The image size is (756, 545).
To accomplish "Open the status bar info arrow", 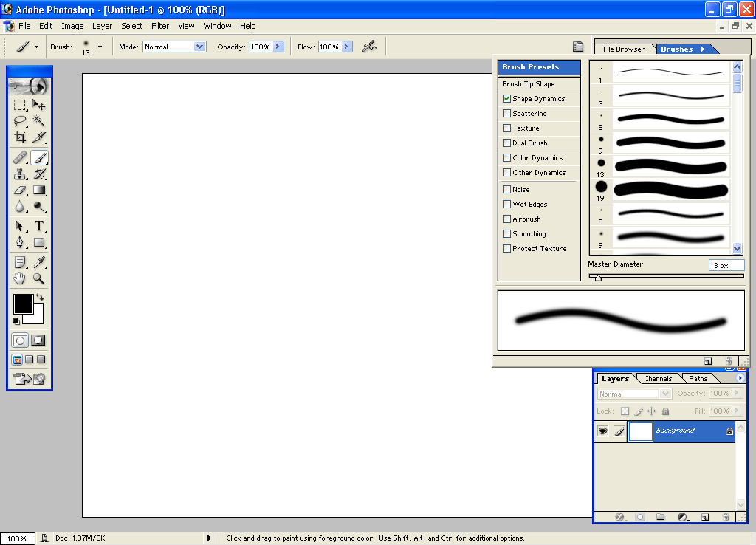I will point(209,538).
